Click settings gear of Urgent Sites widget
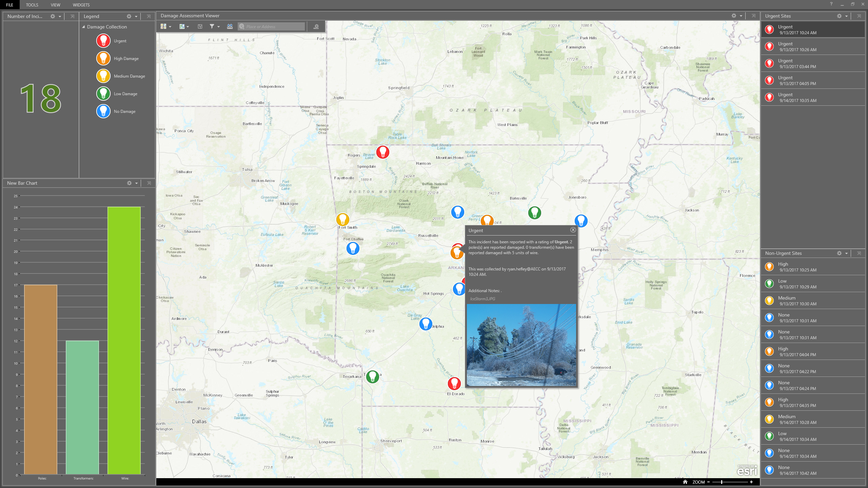 pyautogui.click(x=839, y=16)
